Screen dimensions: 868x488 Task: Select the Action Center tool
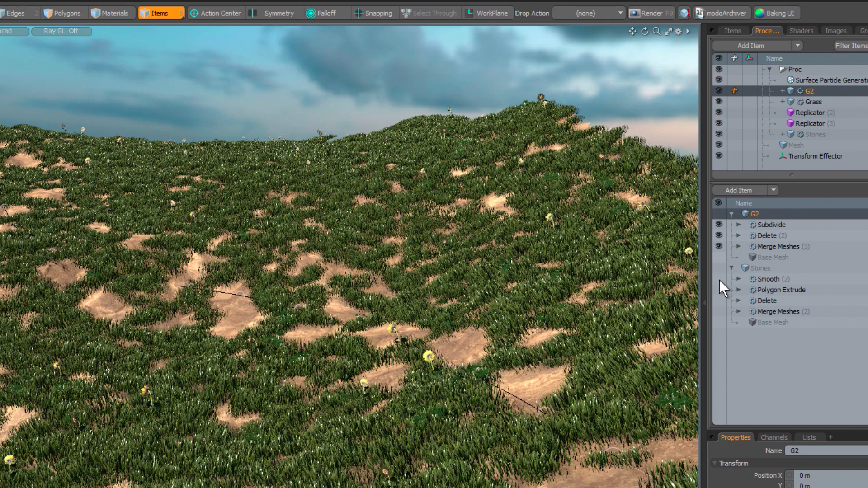(216, 13)
